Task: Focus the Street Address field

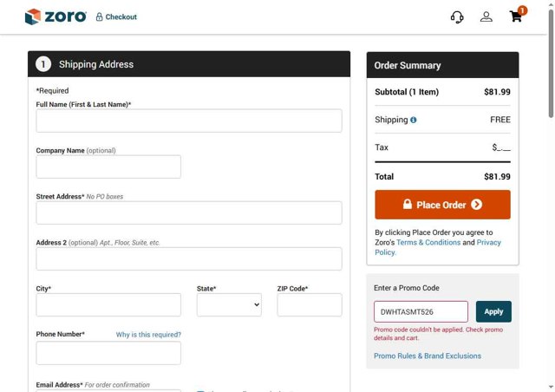Action: (x=189, y=212)
